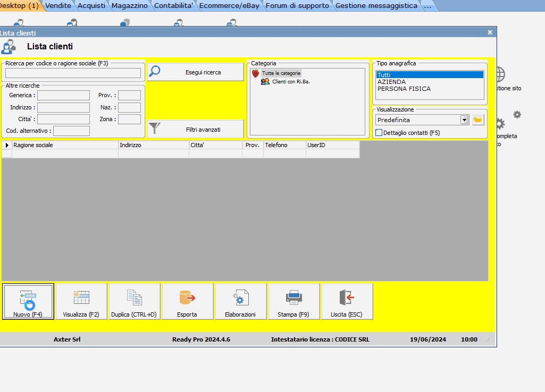The width and height of the screenshot is (545, 392).
Task: Click the folder icon beside Visualizzazione dropdown
Action: coord(478,120)
